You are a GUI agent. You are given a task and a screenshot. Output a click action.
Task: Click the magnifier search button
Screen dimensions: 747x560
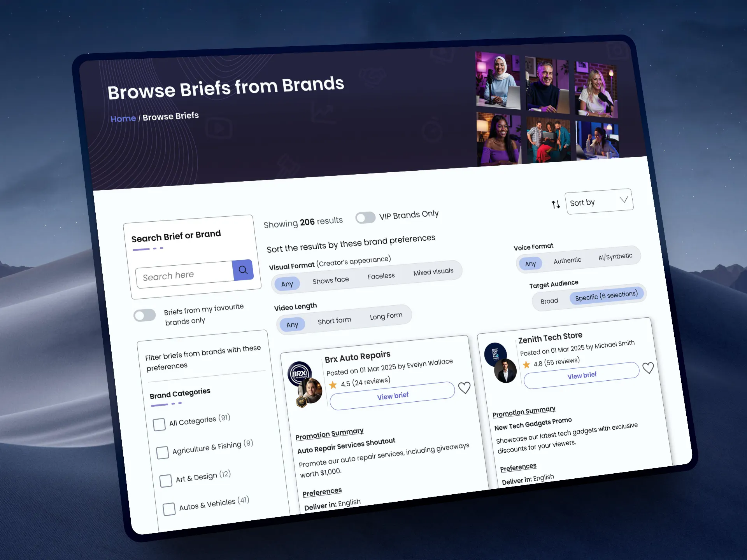[x=243, y=270]
